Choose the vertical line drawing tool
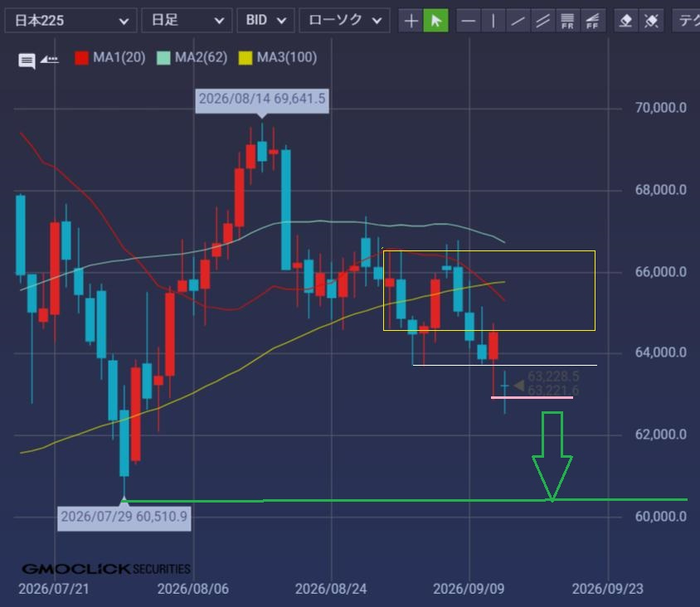Viewport: 700px width, 607px height. click(493, 21)
